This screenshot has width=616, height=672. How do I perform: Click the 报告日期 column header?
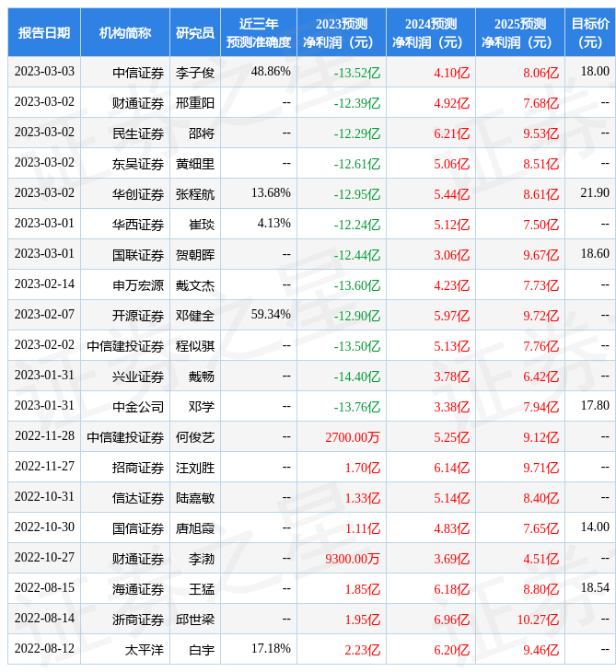44,32
